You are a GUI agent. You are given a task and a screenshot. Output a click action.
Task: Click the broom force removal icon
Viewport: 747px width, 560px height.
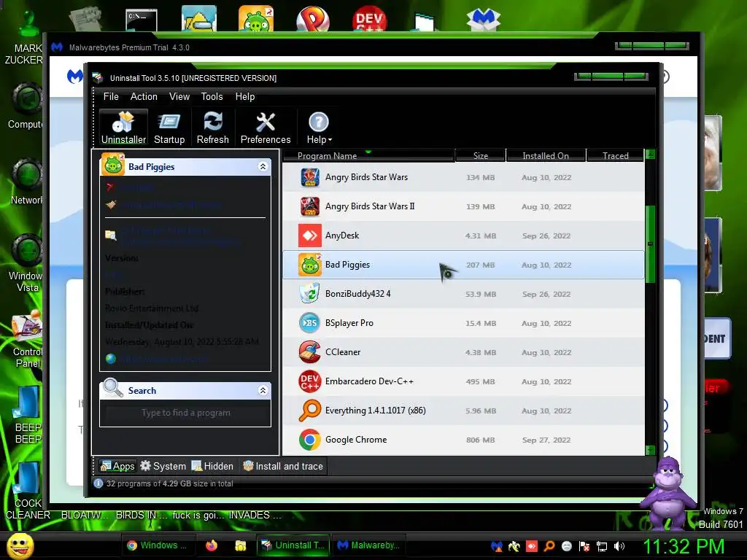click(x=111, y=205)
